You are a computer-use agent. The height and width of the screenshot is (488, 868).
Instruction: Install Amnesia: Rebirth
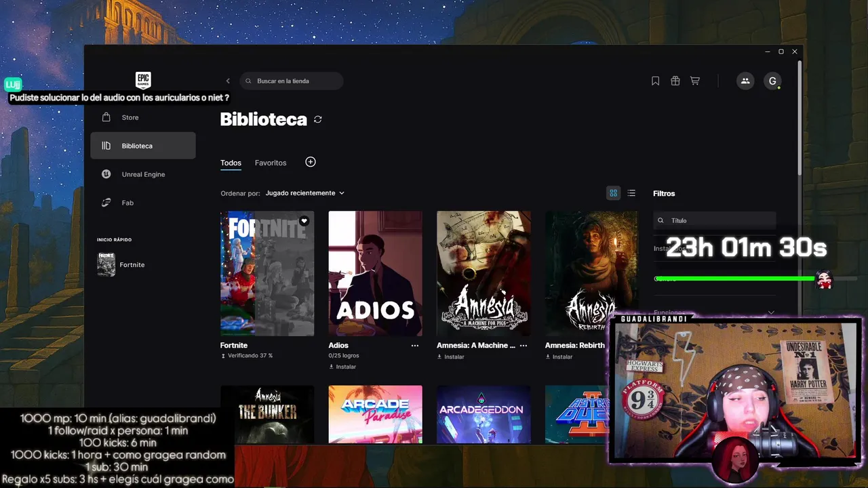(559, 357)
